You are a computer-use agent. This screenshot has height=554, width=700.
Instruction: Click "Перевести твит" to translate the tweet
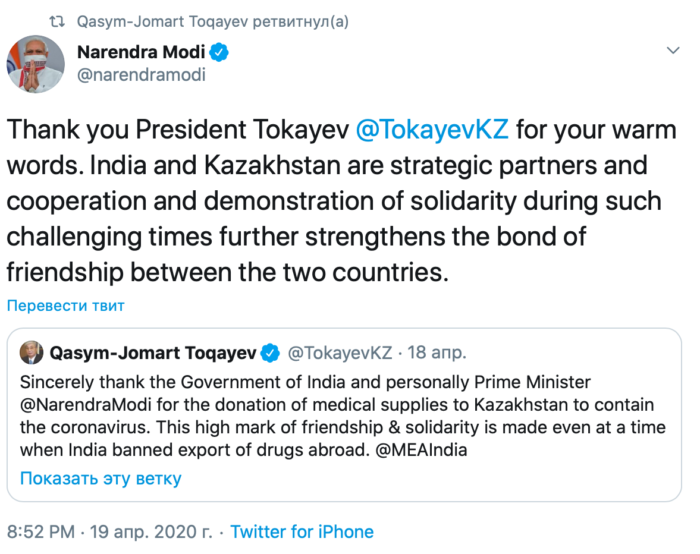coord(66,305)
